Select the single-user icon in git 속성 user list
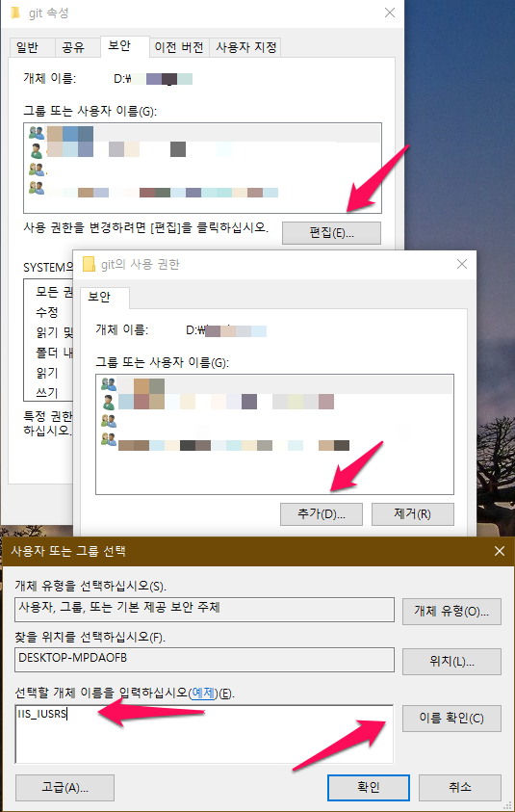The image size is (515, 812). coord(37,150)
